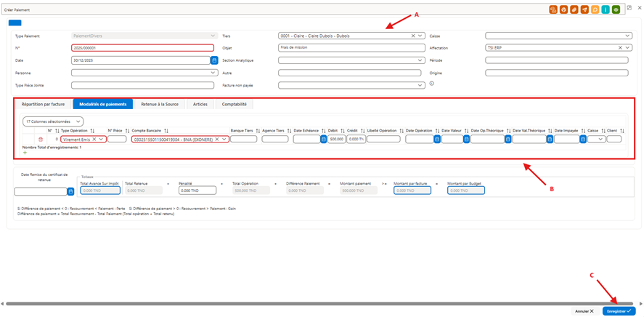Add a new row with green plus
Image resolution: width=644 pixels, height=317 pixels.
[25, 153]
